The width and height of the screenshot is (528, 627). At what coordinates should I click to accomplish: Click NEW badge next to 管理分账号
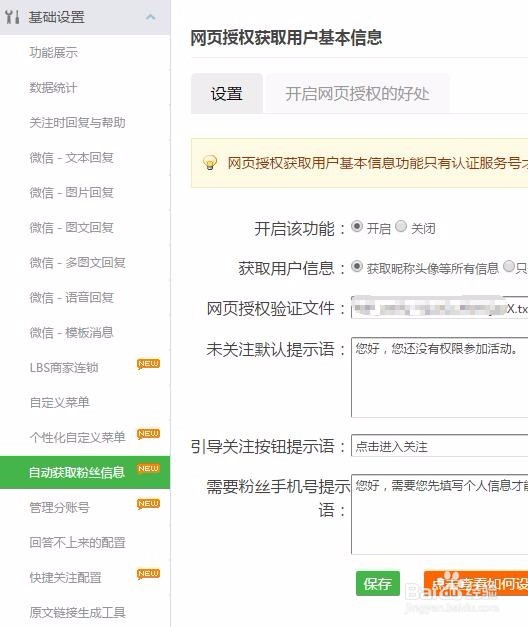pos(148,503)
